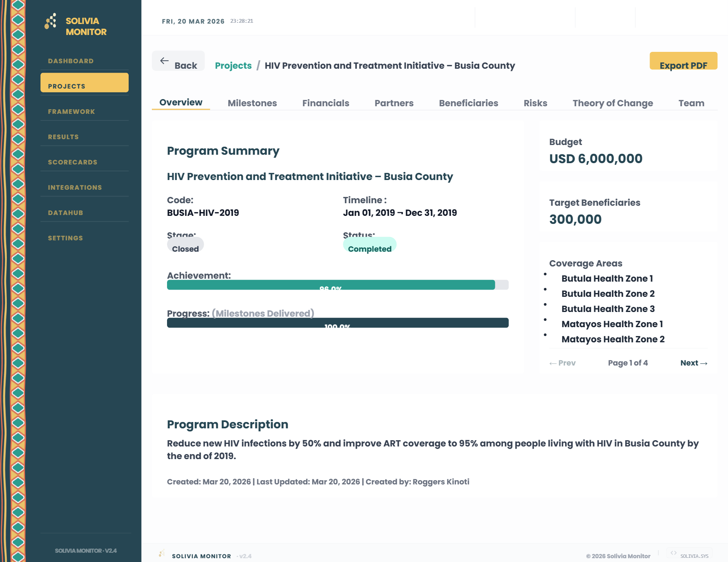
Task: Open the Scorecards section
Action: click(72, 162)
